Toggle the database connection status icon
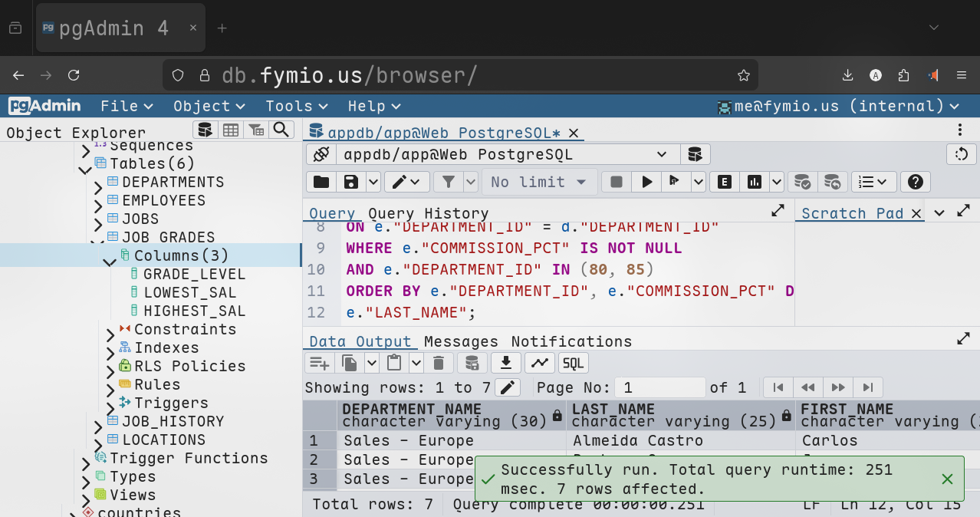Screen dimensions: 980x517 321,154
